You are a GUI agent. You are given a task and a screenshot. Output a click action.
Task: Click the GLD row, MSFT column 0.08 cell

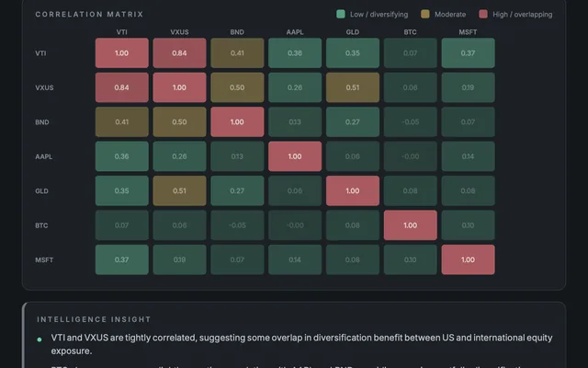point(468,190)
